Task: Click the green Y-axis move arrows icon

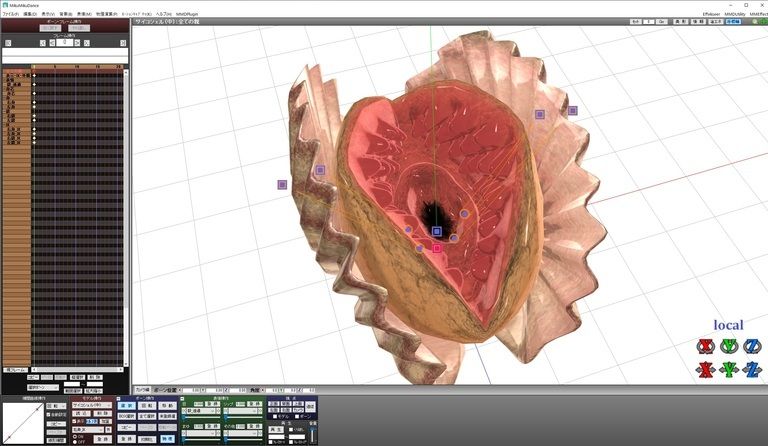Action: coord(729,369)
